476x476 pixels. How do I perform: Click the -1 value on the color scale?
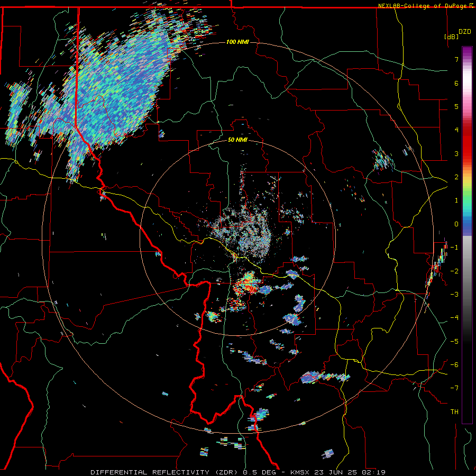pos(454,248)
